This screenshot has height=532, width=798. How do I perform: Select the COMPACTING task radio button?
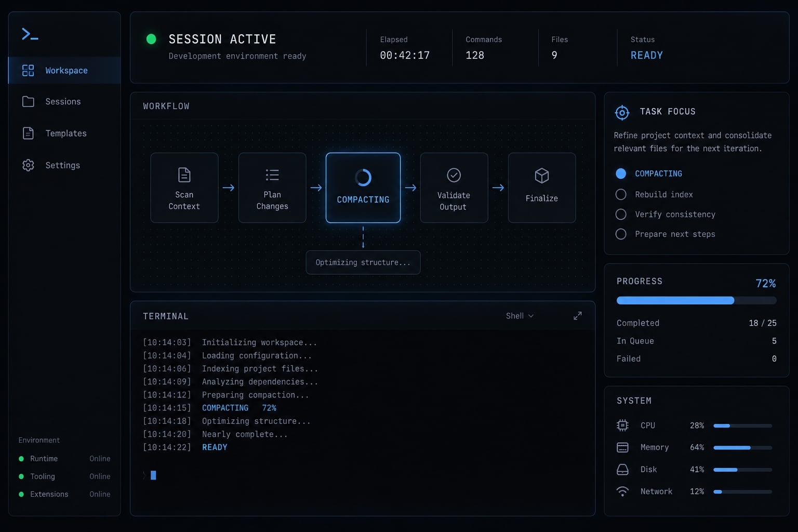pyautogui.click(x=621, y=174)
